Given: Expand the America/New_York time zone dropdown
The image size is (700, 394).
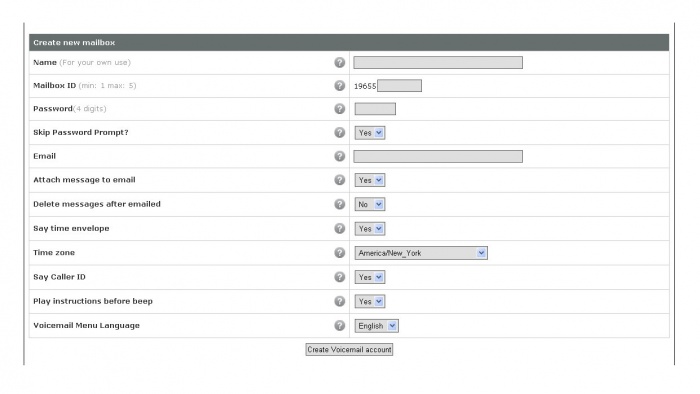Looking at the screenshot, I should [421, 253].
